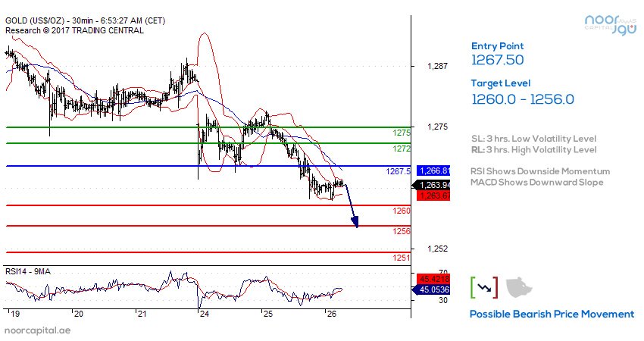Image resolution: width=644 pixels, height=341 pixels.
Task: Click the 1256 red support label
Action: (402, 231)
